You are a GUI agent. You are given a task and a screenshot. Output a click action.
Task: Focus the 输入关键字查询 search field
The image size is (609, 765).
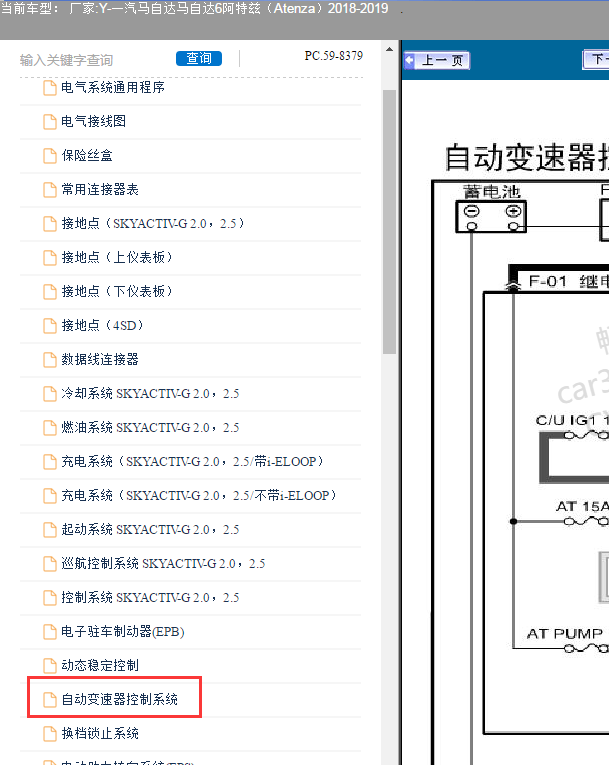tap(95, 60)
